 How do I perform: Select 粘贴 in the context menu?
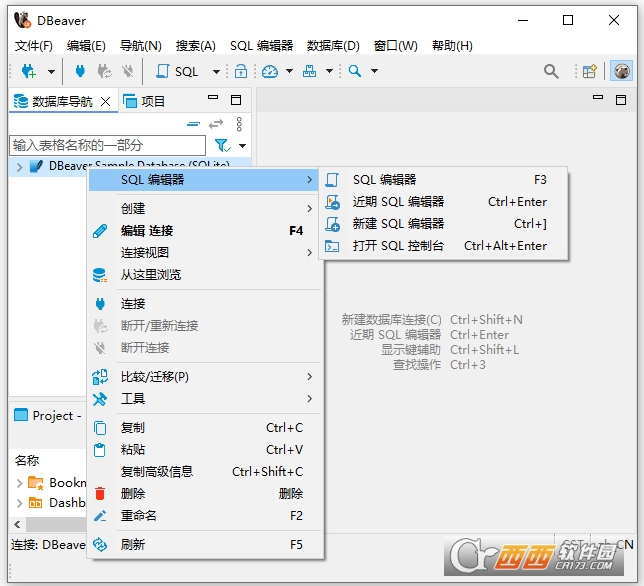tap(205, 450)
